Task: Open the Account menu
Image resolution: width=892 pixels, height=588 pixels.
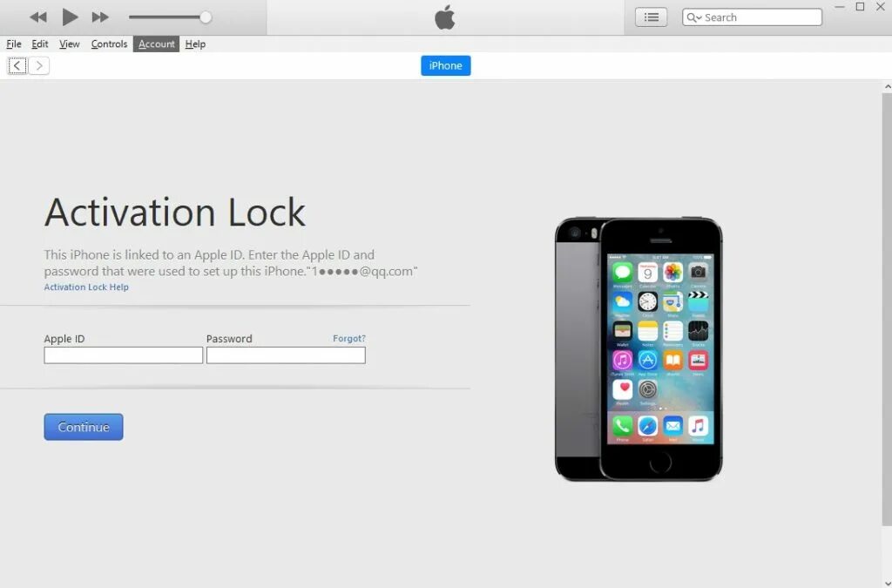Action: coord(157,44)
